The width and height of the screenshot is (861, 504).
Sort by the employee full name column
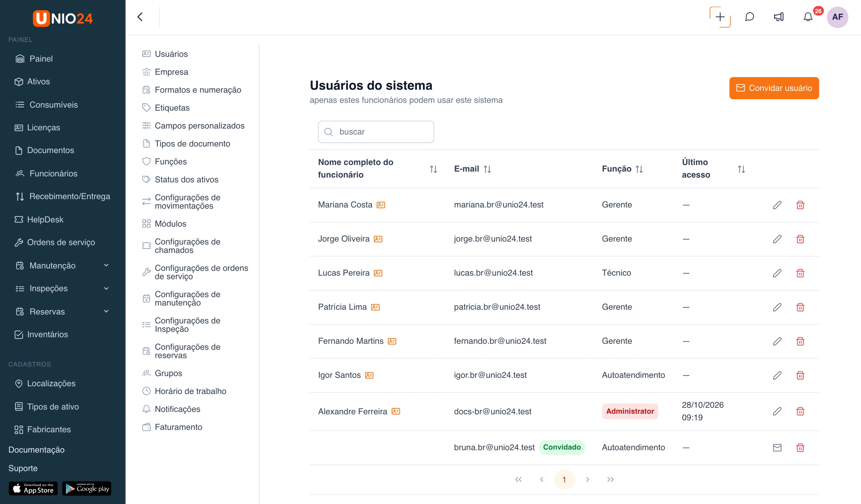pyautogui.click(x=433, y=169)
